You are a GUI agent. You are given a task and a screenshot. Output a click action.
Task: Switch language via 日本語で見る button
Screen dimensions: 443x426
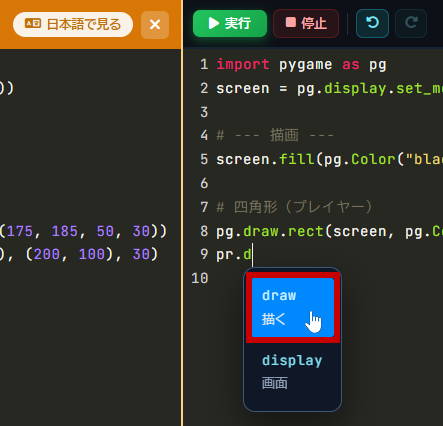73,24
